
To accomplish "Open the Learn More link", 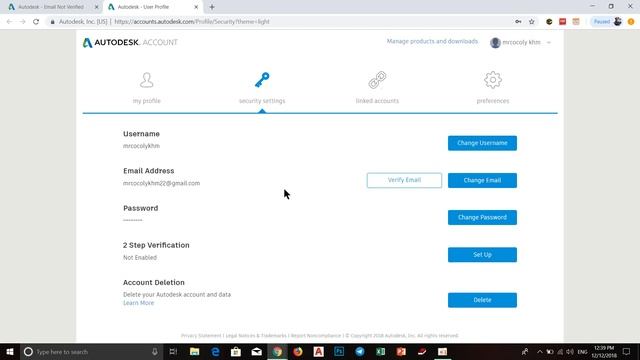I will coord(138,303).
